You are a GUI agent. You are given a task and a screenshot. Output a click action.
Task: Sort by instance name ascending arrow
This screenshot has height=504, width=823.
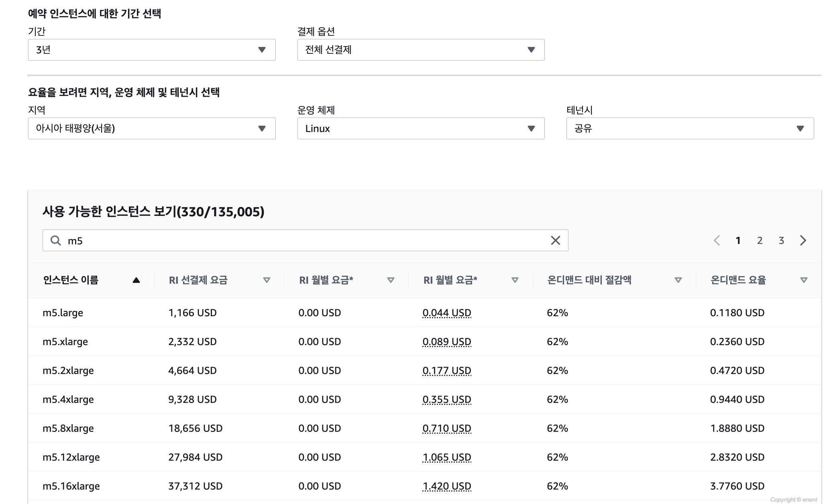[x=136, y=280]
